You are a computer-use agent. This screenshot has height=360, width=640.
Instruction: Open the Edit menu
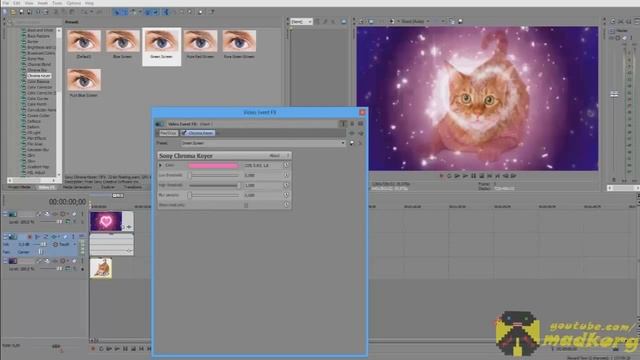coord(17,3)
